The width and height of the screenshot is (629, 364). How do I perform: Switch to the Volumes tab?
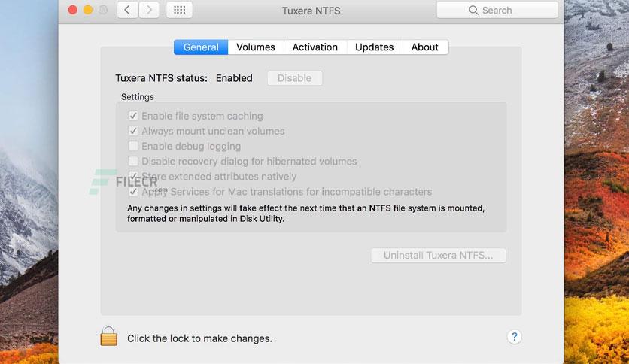coord(256,47)
